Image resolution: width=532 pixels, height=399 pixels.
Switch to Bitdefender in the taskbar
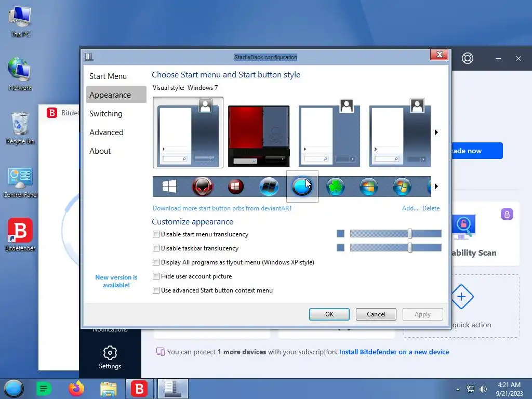[139, 389]
